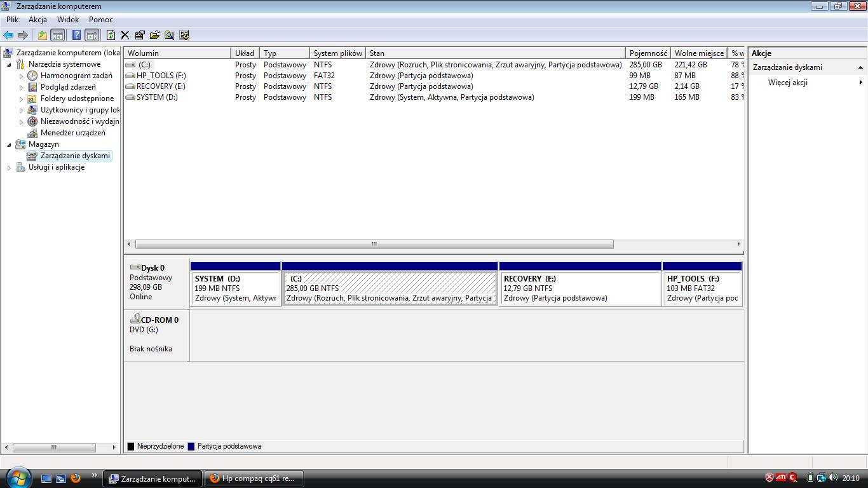Click Switch between windows quick launch icon
This screenshot has height=488, width=868.
61,478
